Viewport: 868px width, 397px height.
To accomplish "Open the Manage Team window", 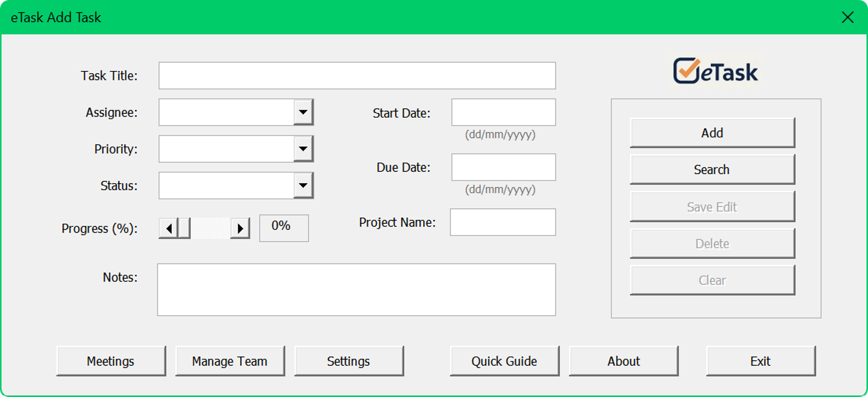I will click(x=230, y=361).
